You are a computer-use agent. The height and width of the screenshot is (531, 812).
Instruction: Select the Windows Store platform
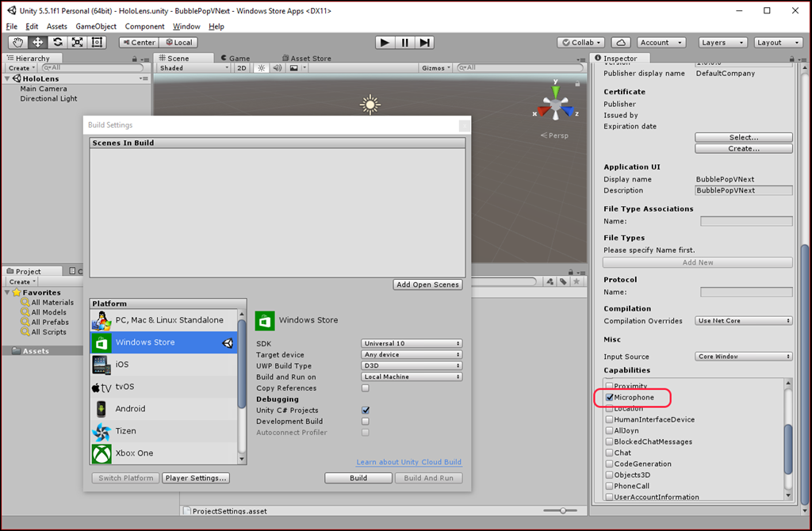[x=164, y=342]
